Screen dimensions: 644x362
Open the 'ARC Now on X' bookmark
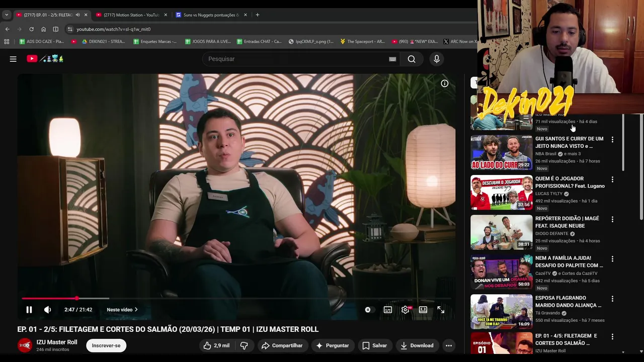tap(459, 42)
